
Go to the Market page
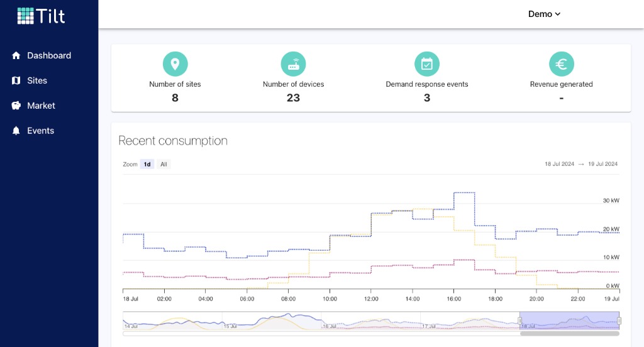[41, 106]
